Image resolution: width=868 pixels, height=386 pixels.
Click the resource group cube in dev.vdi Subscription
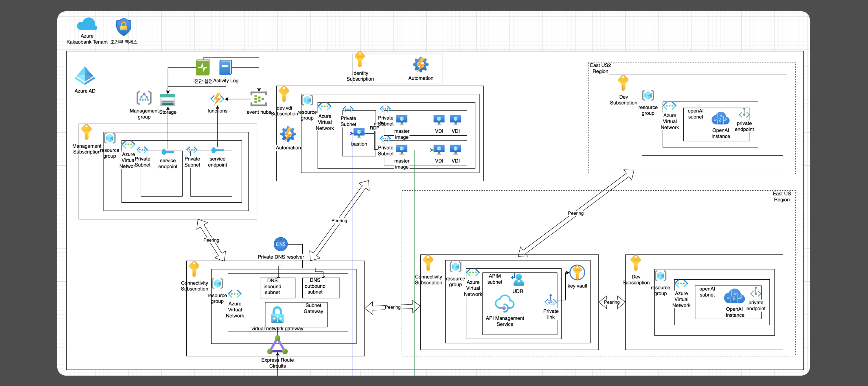[x=307, y=100]
